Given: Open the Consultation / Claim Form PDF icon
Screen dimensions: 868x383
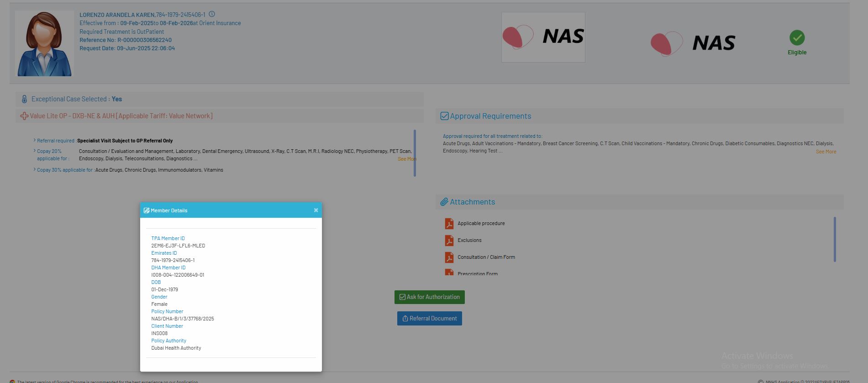Looking at the screenshot, I should click(x=449, y=257).
